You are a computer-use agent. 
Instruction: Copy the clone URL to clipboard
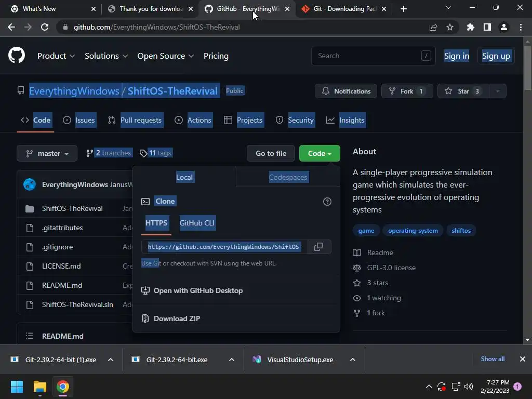(x=318, y=247)
